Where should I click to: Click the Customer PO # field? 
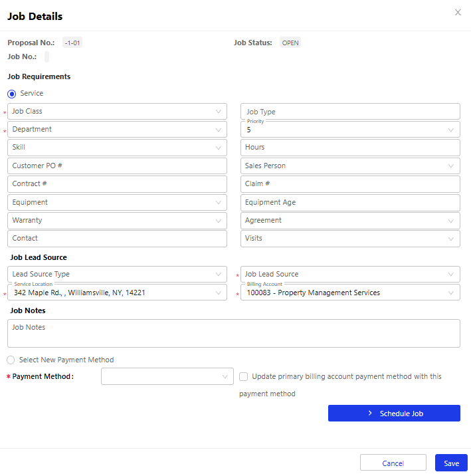tap(117, 166)
